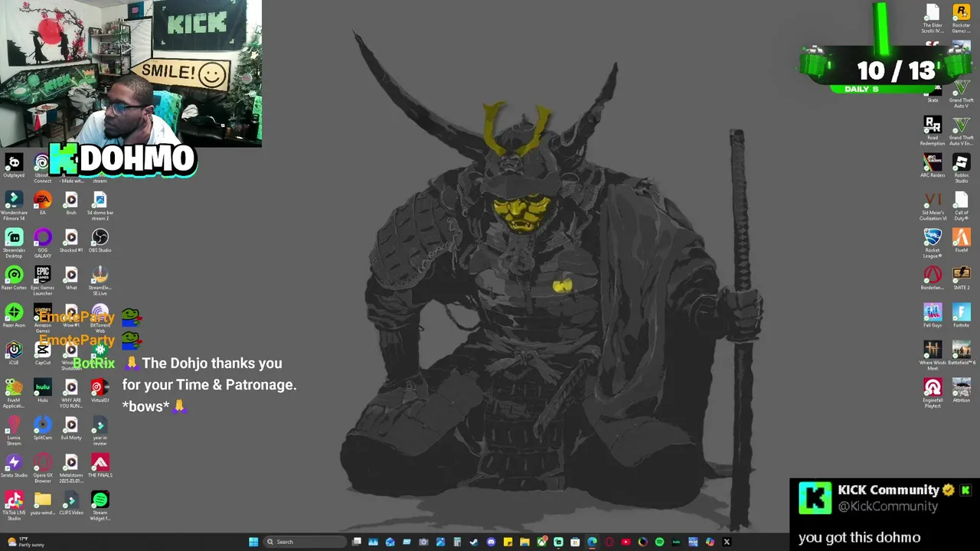Select The Elder Scrolls IV shortcut
Viewport: 980px width, 551px height.
tap(933, 18)
